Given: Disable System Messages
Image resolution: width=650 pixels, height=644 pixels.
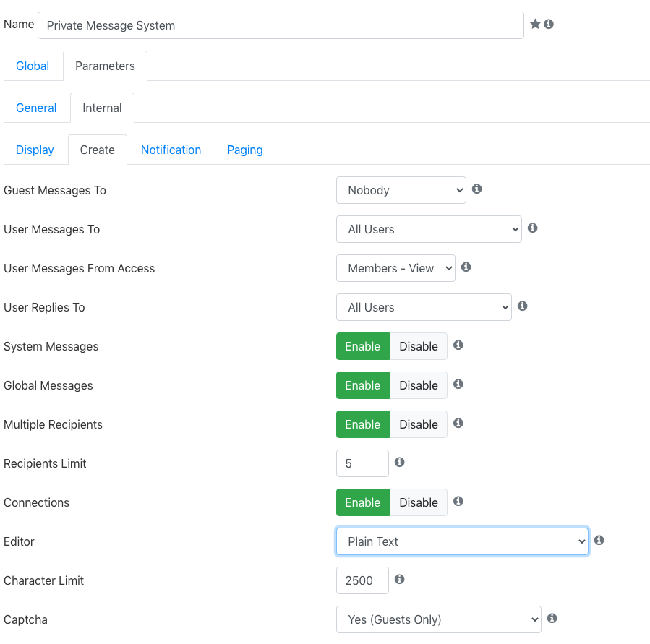Looking at the screenshot, I should click(x=419, y=346).
